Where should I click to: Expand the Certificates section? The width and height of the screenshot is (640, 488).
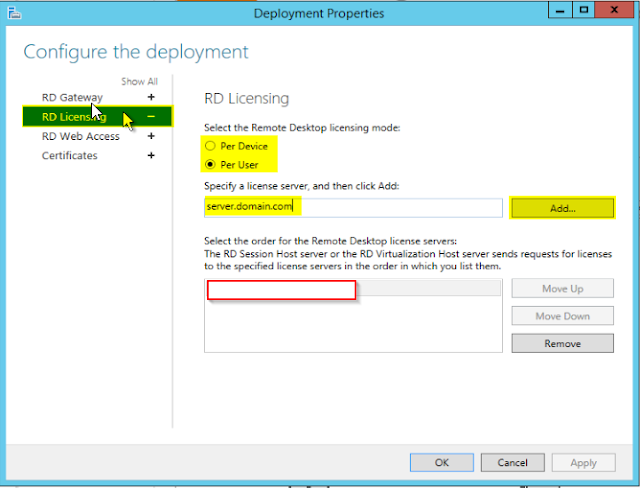[151, 155]
